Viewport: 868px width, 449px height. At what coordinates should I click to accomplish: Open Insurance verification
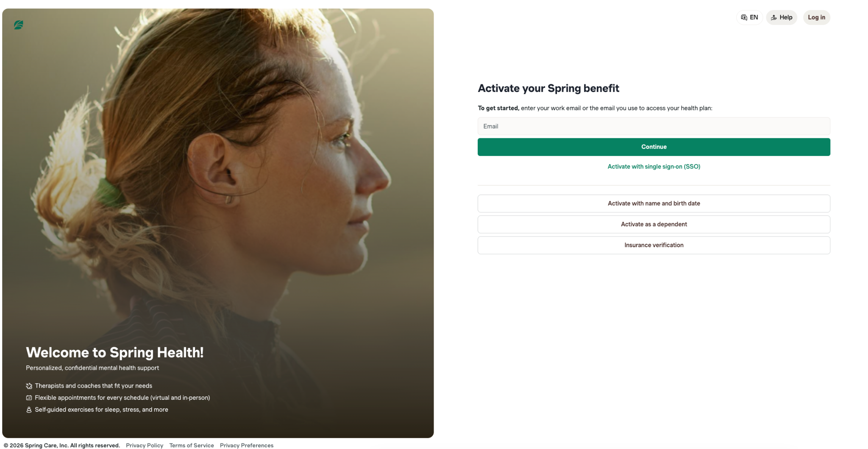pos(654,245)
